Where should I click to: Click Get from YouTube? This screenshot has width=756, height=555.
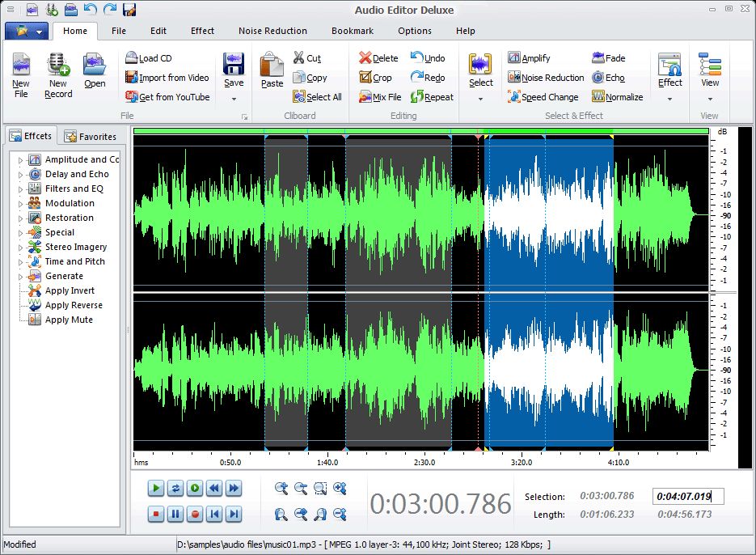pyautogui.click(x=167, y=97)
